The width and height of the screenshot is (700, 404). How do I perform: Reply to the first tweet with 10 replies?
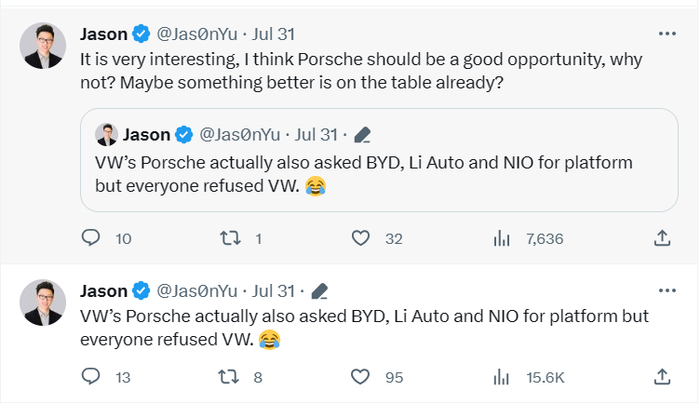coord(91,238)
